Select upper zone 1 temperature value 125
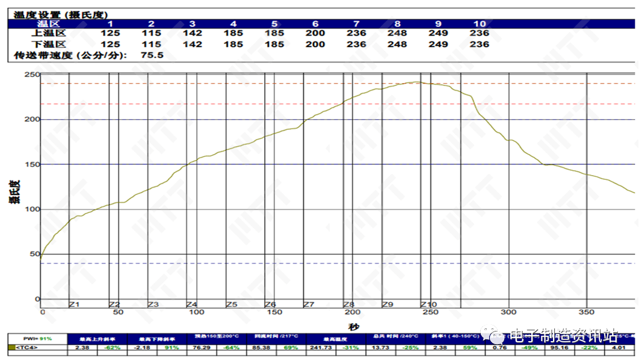This screenshot has width=639, height=364. 110,34
